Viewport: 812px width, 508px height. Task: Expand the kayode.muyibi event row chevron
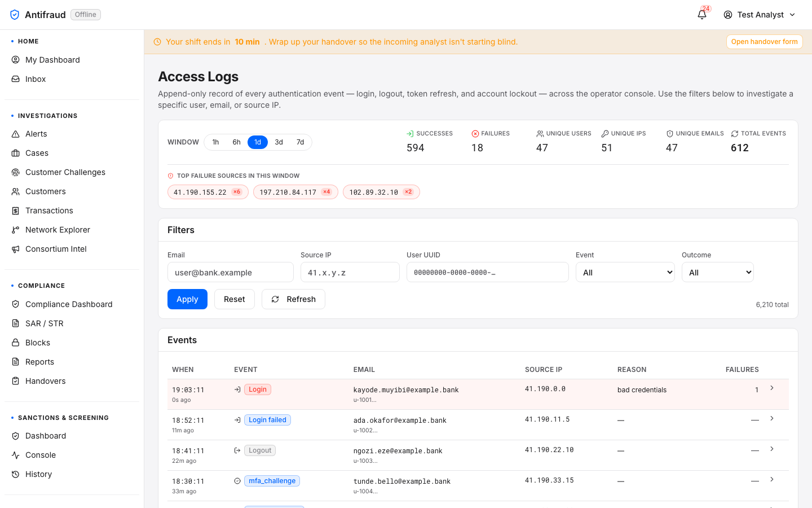pyautogui.click(x=772, y=388)
